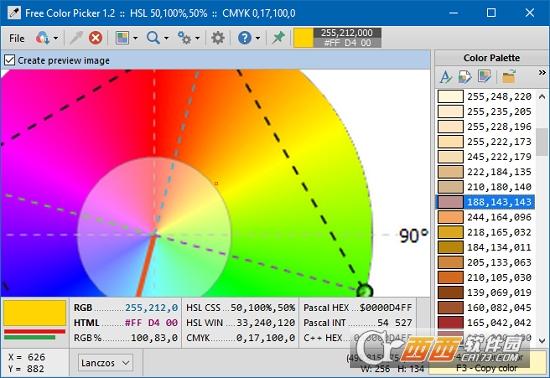
Task: Click the eyedropper app icon in title bar
Action: [x=14, y=13]
